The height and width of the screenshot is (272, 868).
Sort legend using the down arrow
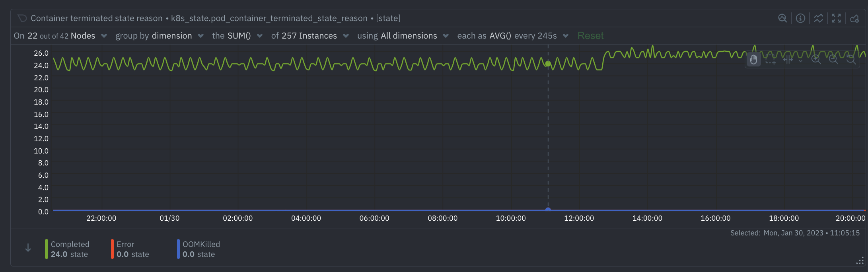pyautogui.click(x=28, y=248)
